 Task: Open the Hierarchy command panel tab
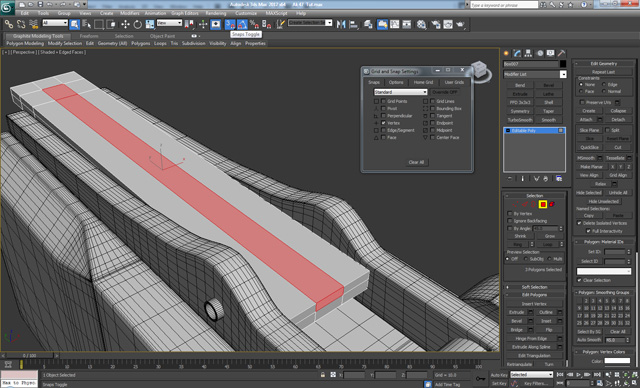coord(529,53)
